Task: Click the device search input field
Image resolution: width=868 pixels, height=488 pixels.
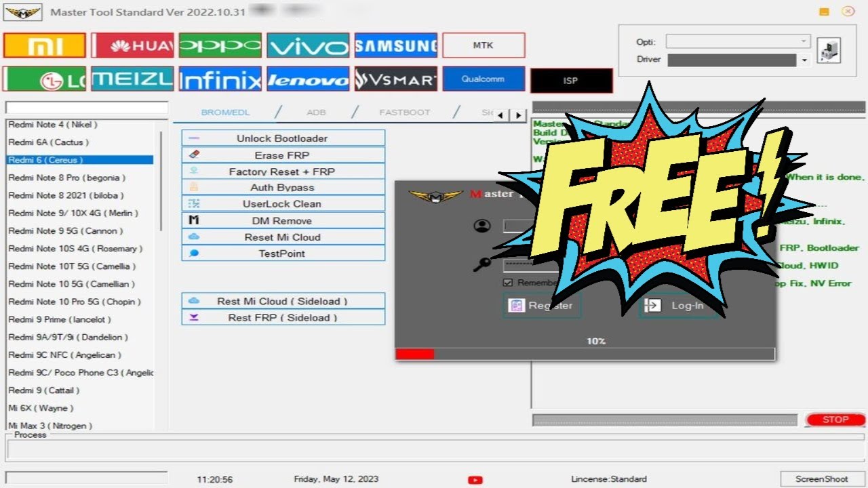Action: [x=87, y=108]
